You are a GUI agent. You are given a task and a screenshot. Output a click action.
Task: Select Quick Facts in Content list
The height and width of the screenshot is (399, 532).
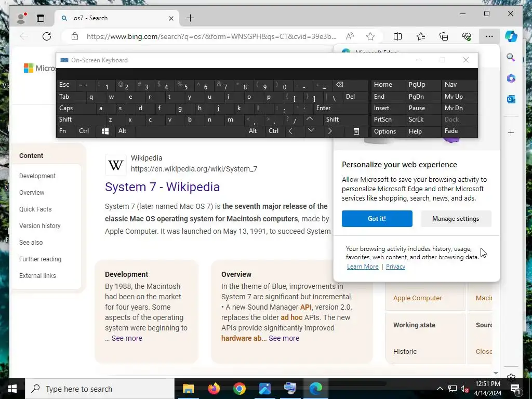35,209
